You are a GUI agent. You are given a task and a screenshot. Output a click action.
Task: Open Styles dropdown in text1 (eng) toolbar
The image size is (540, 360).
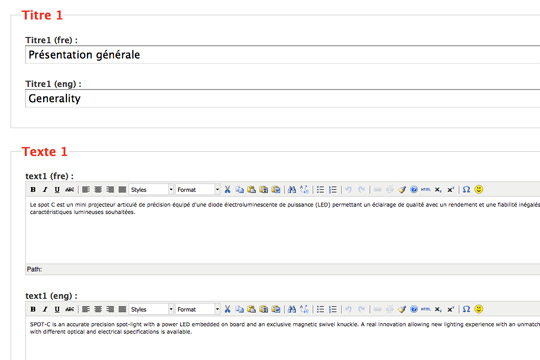point(151,309)
